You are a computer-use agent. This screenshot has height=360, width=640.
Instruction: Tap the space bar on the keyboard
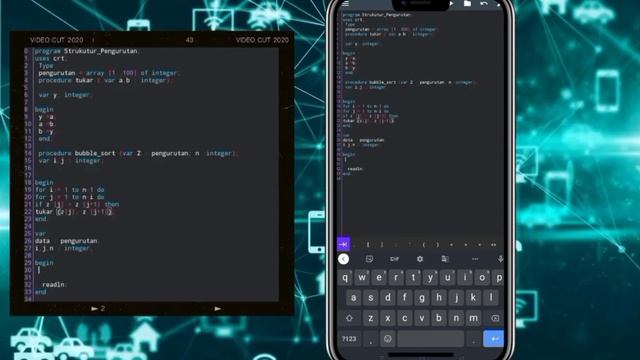pyautogui.click(x=430, y=338)
